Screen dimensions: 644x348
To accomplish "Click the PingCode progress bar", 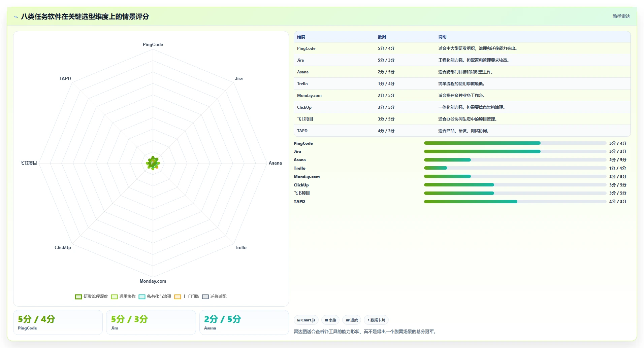I will pos(515,143).
